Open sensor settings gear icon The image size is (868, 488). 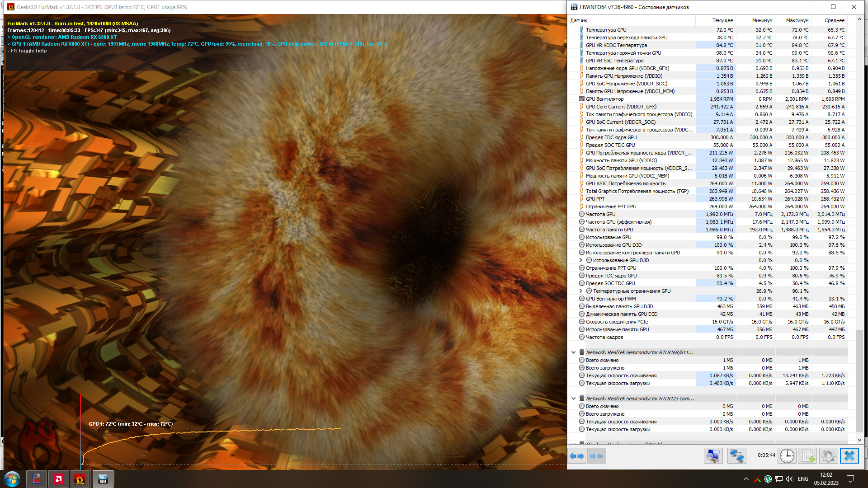pyautogui.click(x=828, y=456)
